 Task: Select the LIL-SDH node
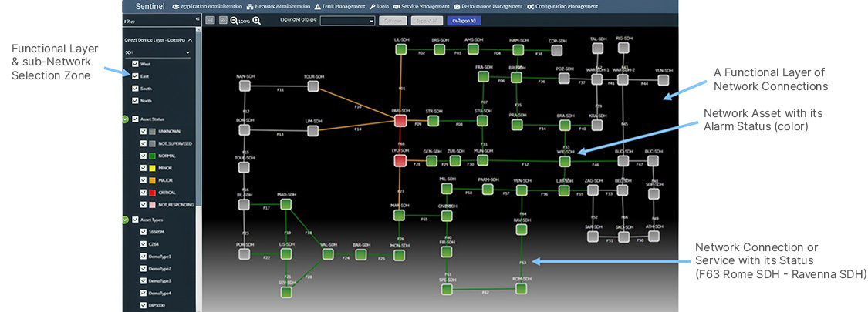pos(401,49)
